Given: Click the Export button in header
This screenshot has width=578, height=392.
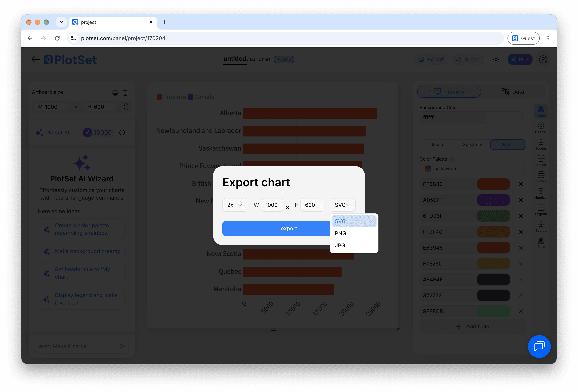Looking at the screenshot, I should point(431,59).
